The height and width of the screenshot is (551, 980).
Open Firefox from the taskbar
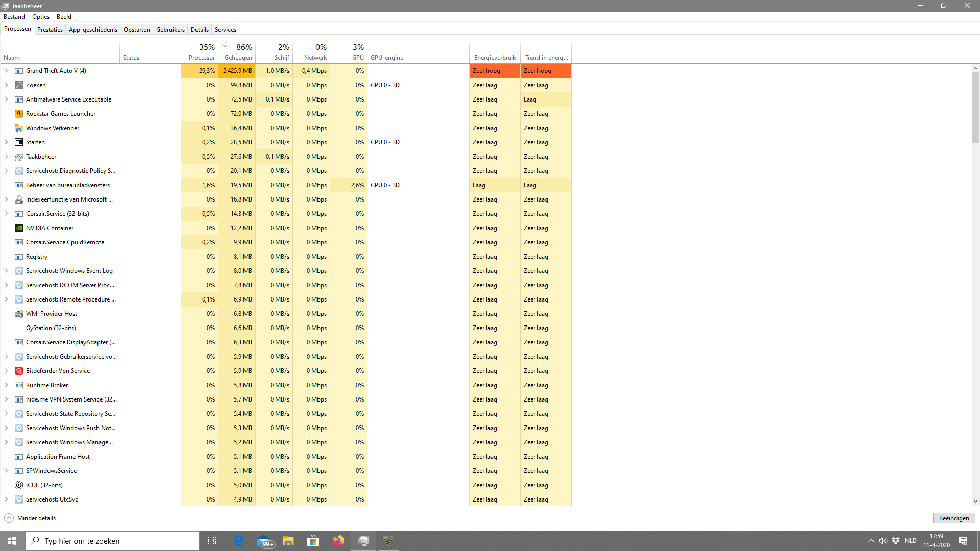(x=338, y=541)
